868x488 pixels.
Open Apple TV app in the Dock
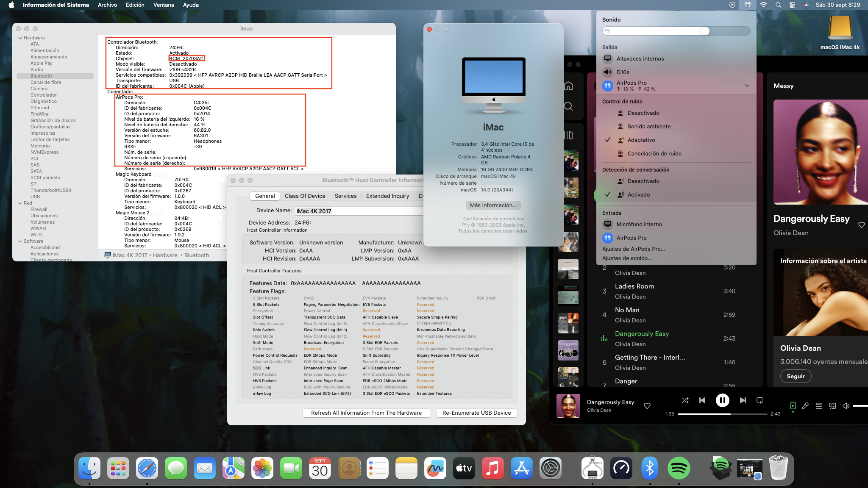pos(464,468)
